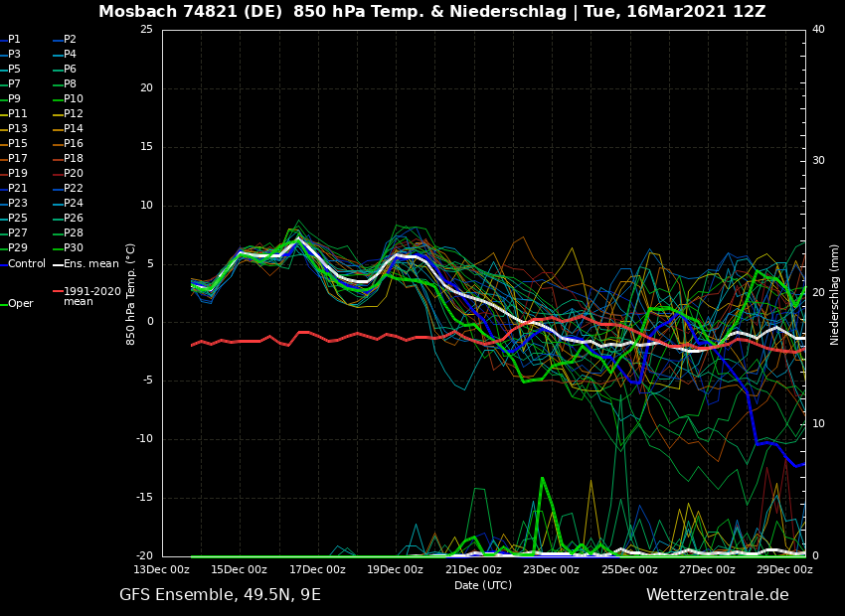
Task: Click the P1 legend entry
Action: pos(14,40)
